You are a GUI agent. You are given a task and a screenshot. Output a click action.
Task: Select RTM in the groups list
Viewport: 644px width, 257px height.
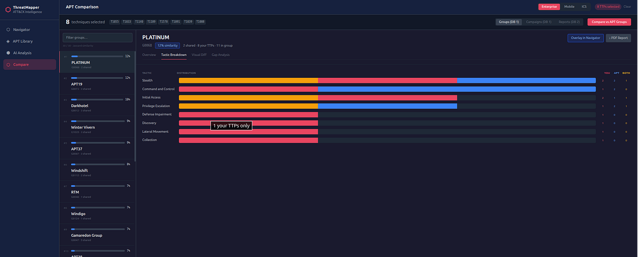[97, 192]
